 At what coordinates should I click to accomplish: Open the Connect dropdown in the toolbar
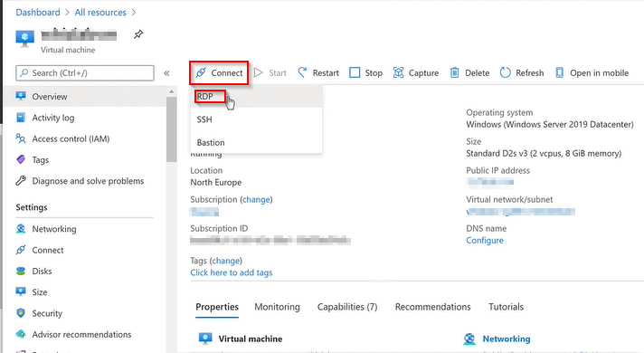(x=219, y=72)
